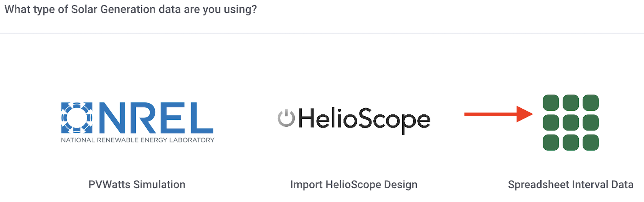This screenshot has height=202, width=644.
Task: Click the HelioScope wordmark text
Action: 364,120
